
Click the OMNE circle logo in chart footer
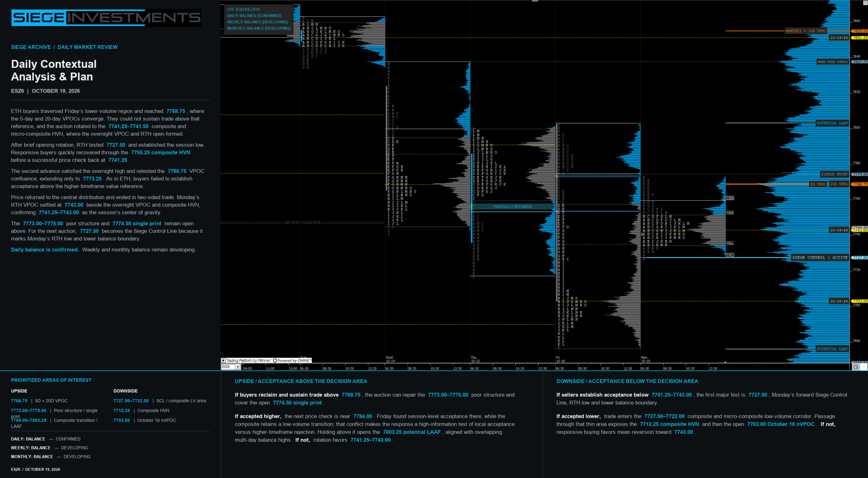pos(275,360)
